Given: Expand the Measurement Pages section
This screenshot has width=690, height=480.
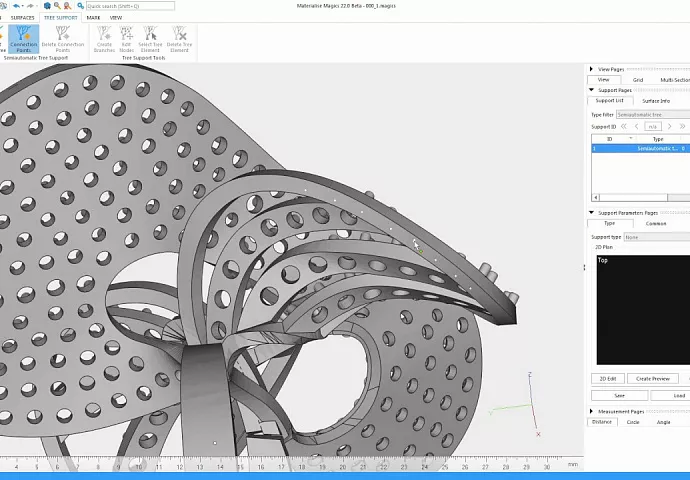Looking at the screenshot, I should click(591, 411).
